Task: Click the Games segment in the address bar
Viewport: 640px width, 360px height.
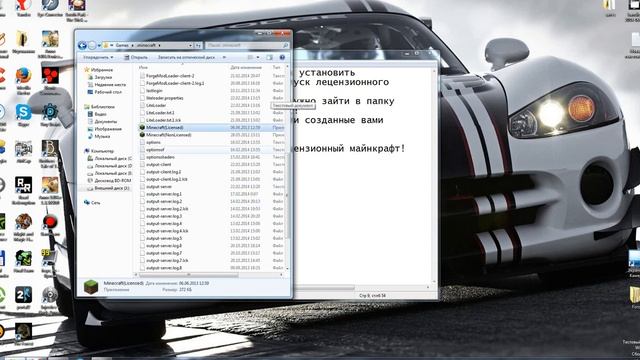Action: pos(122,45)
